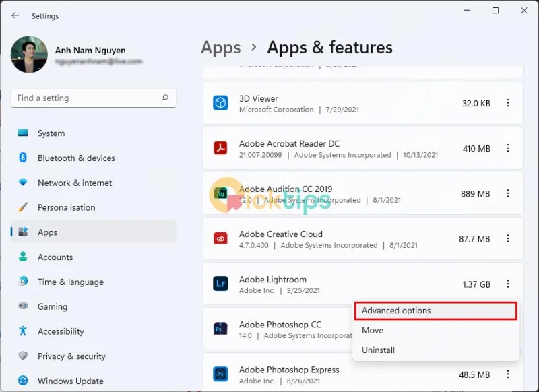Maximize the Settings window

click(x=496, y=11)
